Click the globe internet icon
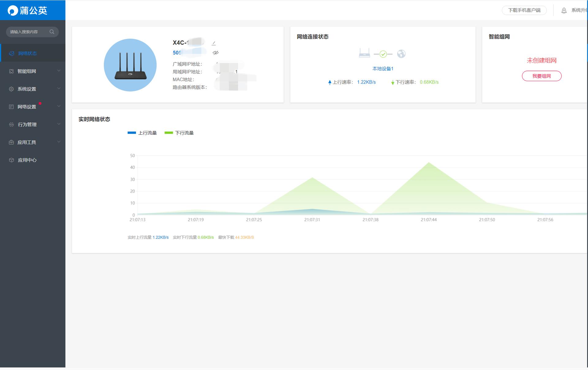588x370 pixels. [401, 54]
